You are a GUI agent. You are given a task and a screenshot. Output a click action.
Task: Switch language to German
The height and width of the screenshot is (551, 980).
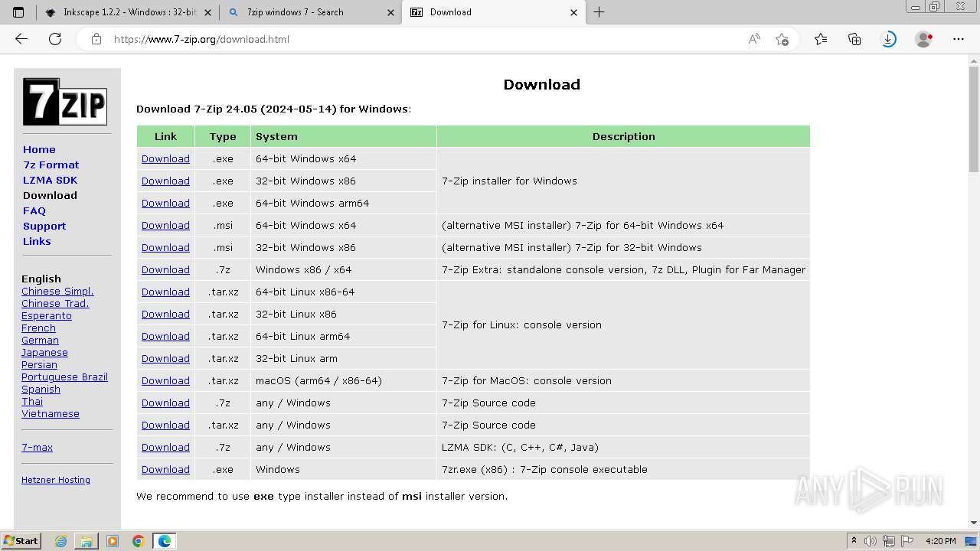point(40,340)
